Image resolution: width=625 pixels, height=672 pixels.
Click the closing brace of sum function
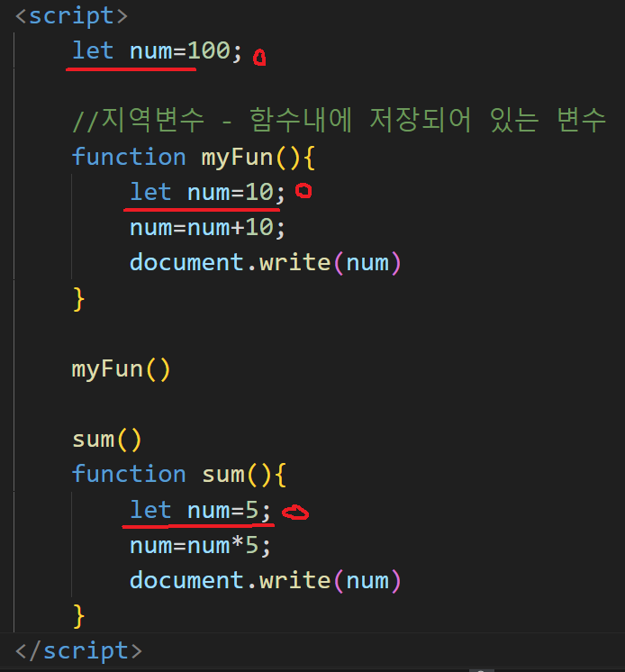[79, 616]
